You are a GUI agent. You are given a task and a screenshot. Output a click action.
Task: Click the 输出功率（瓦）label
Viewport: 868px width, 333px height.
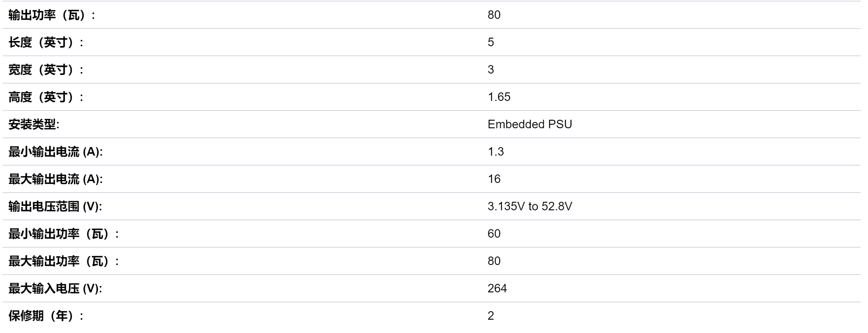point(52,15)
